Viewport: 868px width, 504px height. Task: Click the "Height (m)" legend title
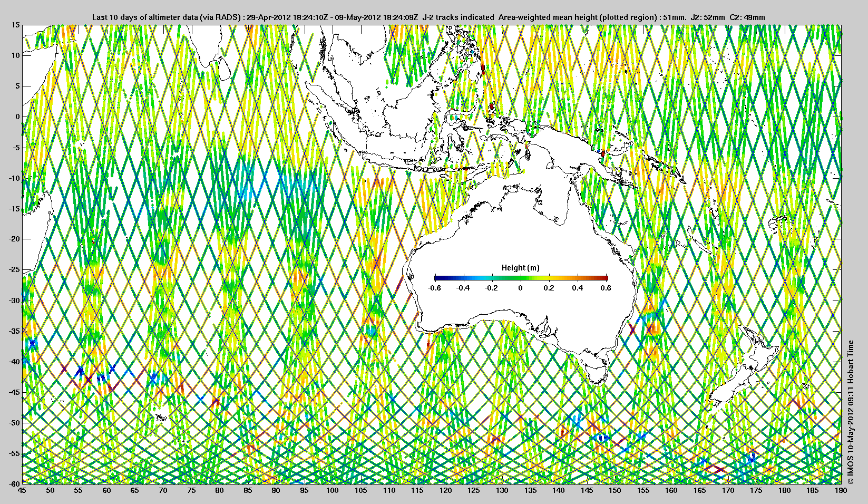click(521, 268)
